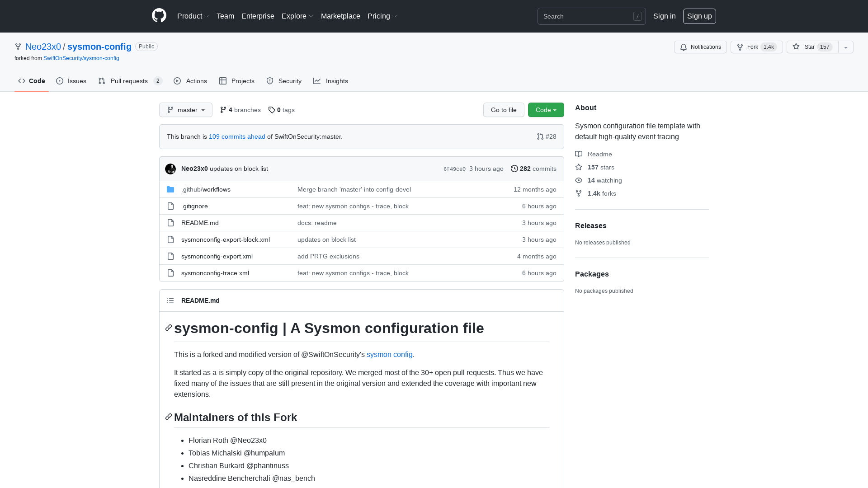
Task: Follow the 109 commits ahead link
Action: tap(237, 136)
